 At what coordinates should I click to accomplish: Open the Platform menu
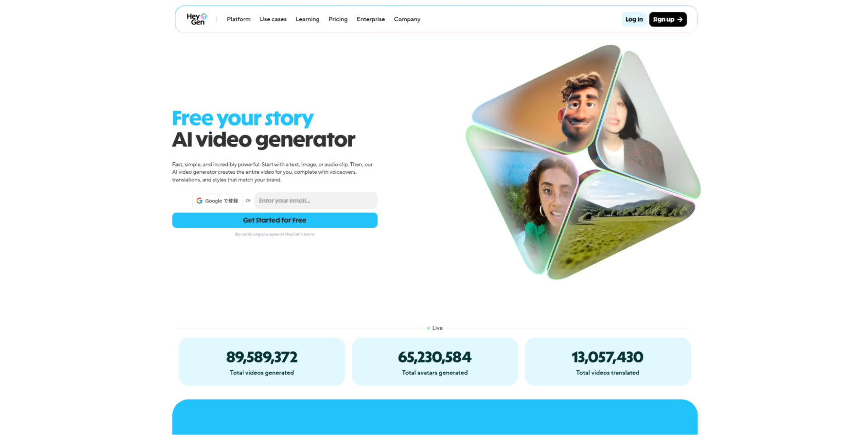[x=238, y=19]
